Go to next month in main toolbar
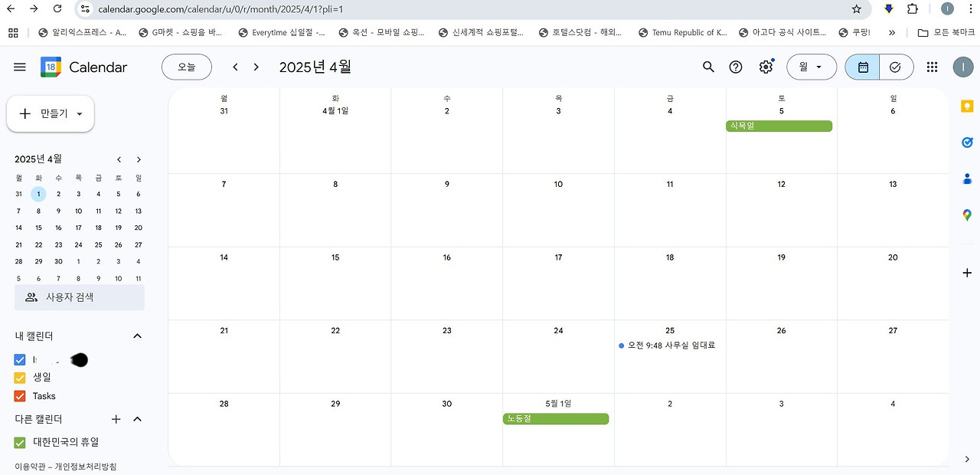The image size is (980, 475). [256, 67]
